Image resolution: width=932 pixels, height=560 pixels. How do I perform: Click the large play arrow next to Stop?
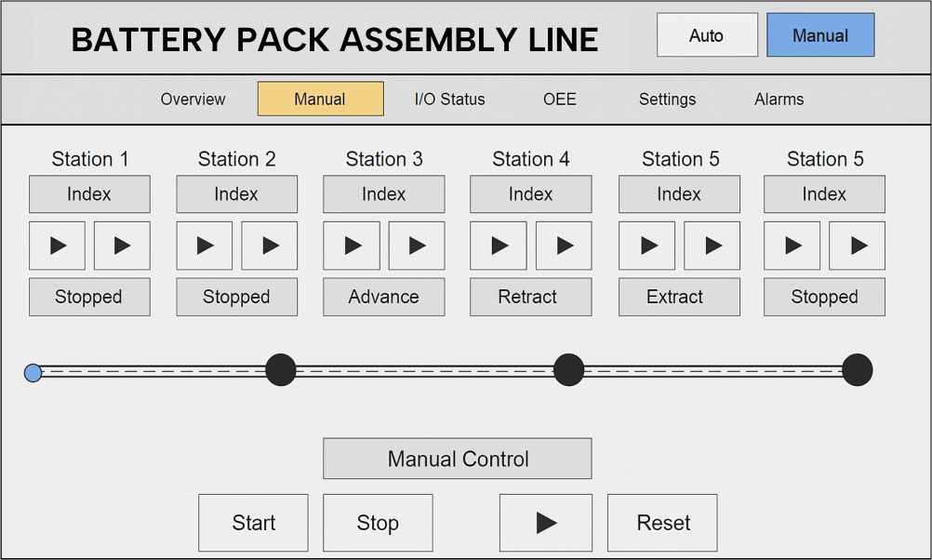(545, 522)
